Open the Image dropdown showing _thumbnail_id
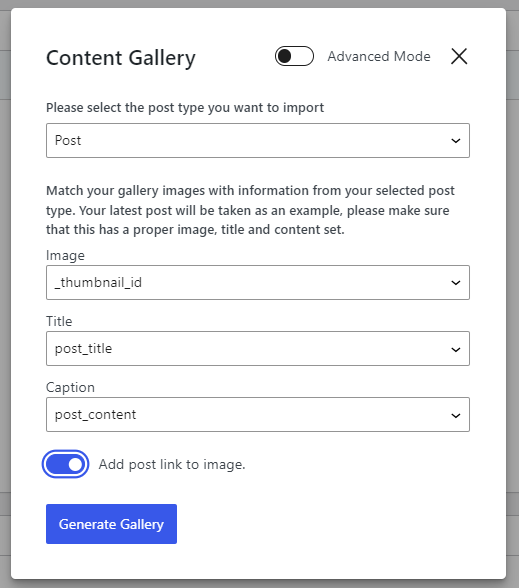 point(258,282)
